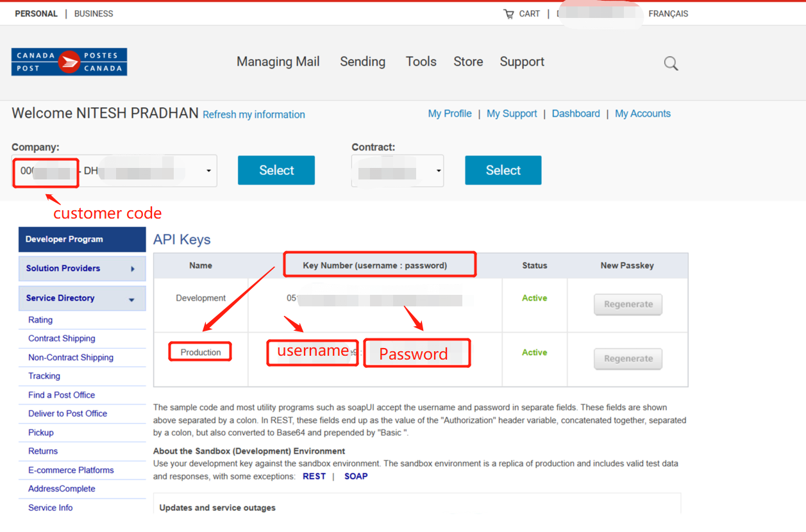Switch language to Français
Screen dimensions: 806x532
(668, 13)
